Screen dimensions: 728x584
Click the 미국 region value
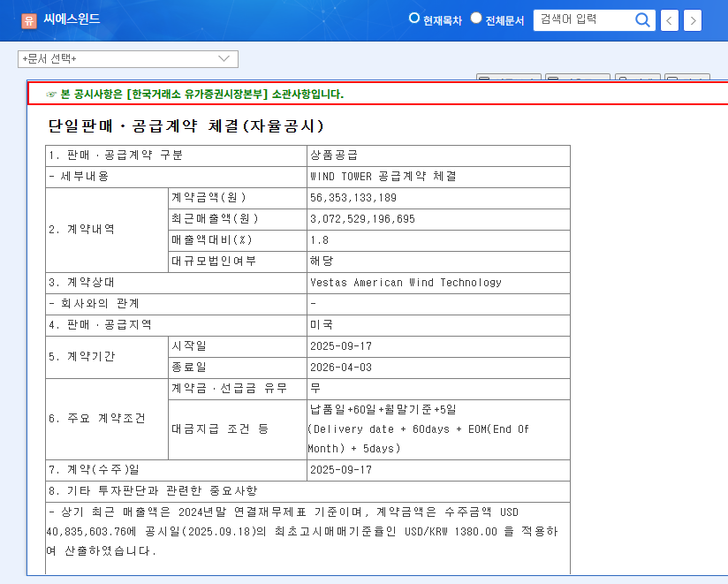coord(438,325)
